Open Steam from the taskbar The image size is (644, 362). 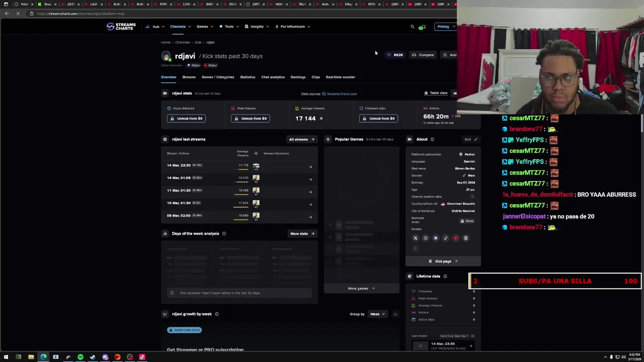click(x=93, y=357)
